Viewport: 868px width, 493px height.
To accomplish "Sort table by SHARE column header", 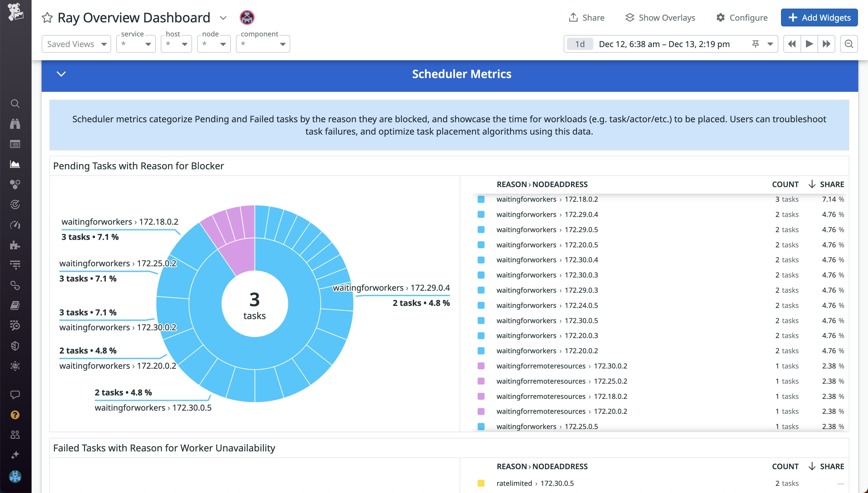I will click(832, 185).
